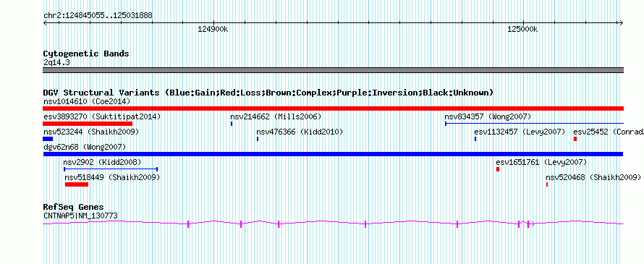Image resolution: width=644 pixels, height=264 pixels.
Task: Open the CNTNAP5|NM_130773 gene label
Action: click(x=80, y=216)
